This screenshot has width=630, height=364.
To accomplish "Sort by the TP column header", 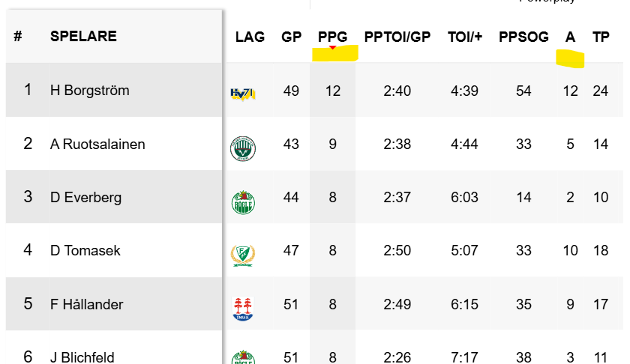I will click(x=601, y=37).
